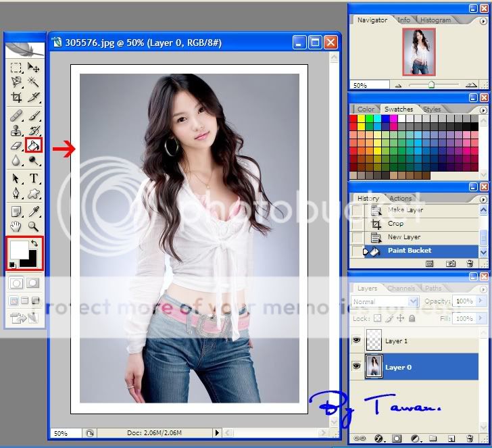Delete layer using Layers panel trash icon
492x448 pixels.
coord(470,439)
